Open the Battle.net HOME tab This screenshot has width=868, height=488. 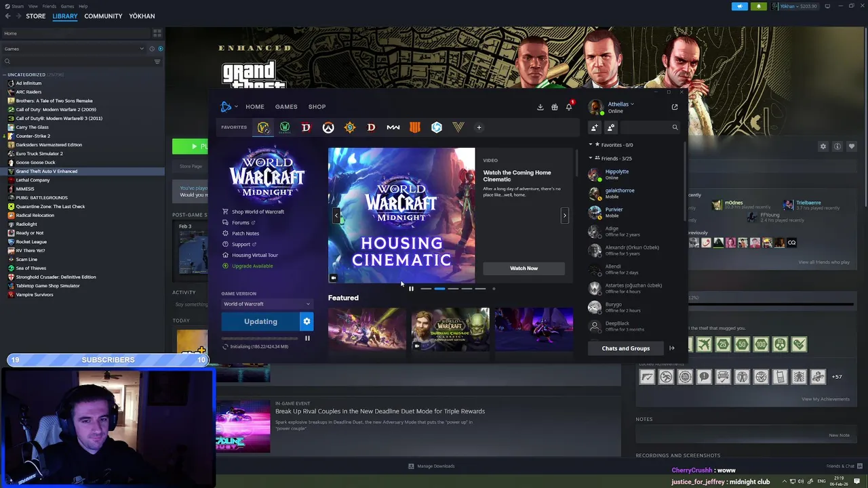coord(255,106)
